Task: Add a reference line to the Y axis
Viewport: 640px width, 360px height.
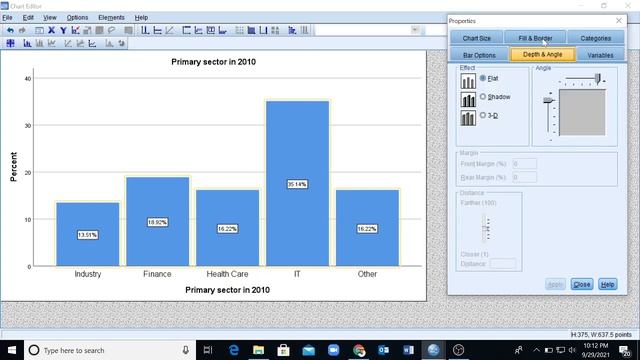Action: [157, 30]
